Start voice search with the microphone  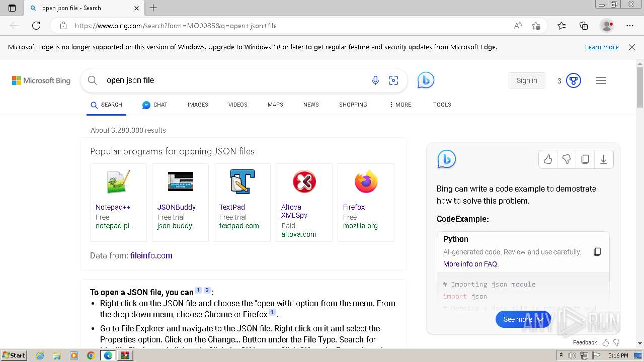click(375, 80)
